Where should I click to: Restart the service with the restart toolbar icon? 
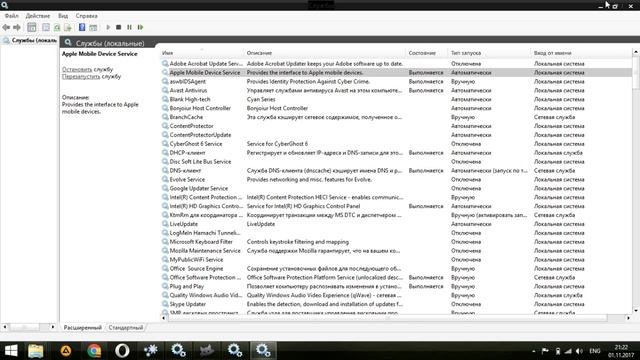point(140,27)
